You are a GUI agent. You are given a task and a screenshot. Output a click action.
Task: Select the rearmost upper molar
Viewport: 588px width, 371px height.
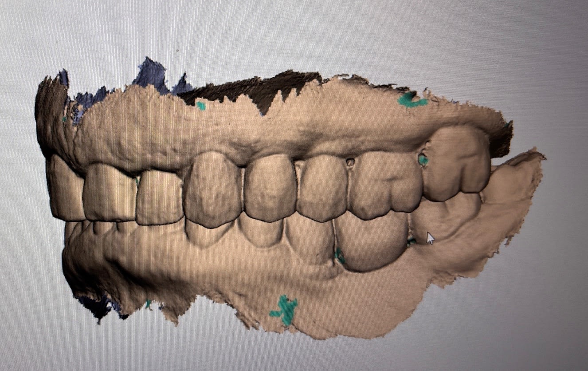[457, 164]
